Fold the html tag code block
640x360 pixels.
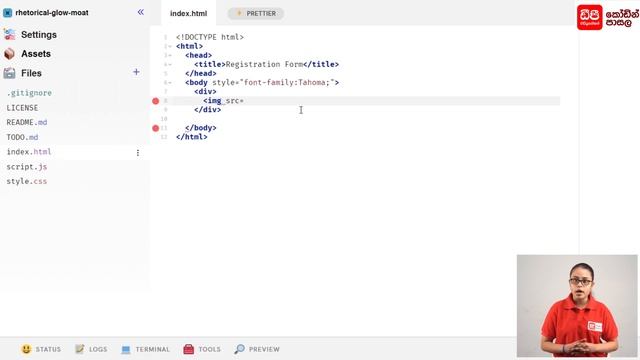tap(170, 47)
